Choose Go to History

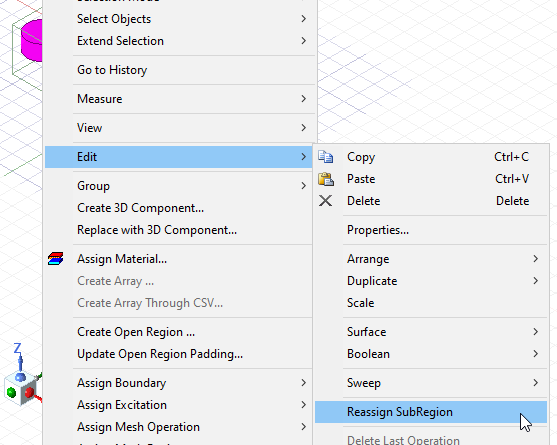tap(180, 70)
